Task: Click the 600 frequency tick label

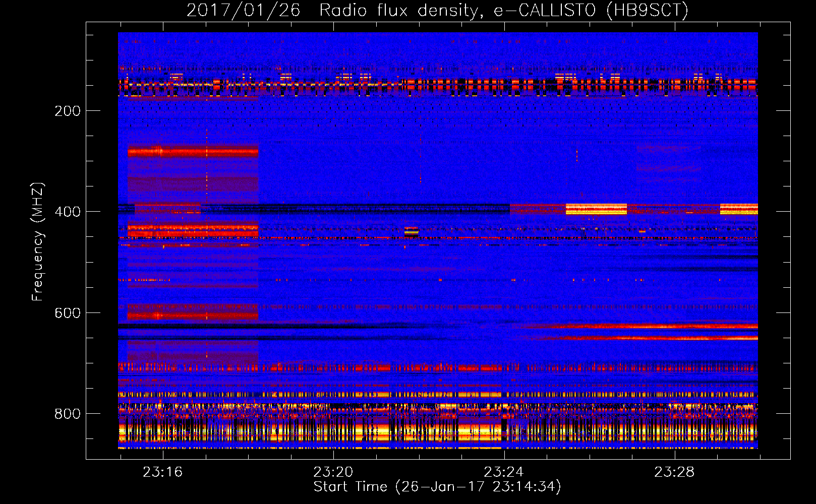Action: tap(68, 313)
